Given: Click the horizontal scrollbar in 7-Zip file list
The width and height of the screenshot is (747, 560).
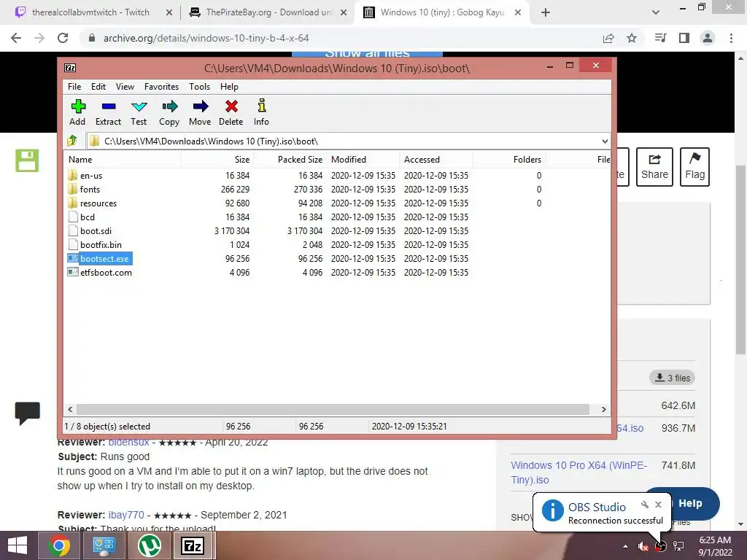Looking at the screenshot, I should click(x=333, y=410).
